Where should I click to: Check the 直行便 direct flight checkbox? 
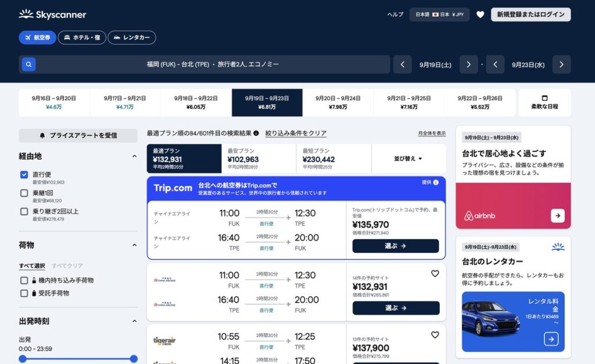pyautogui.click(x=24, y=174)
